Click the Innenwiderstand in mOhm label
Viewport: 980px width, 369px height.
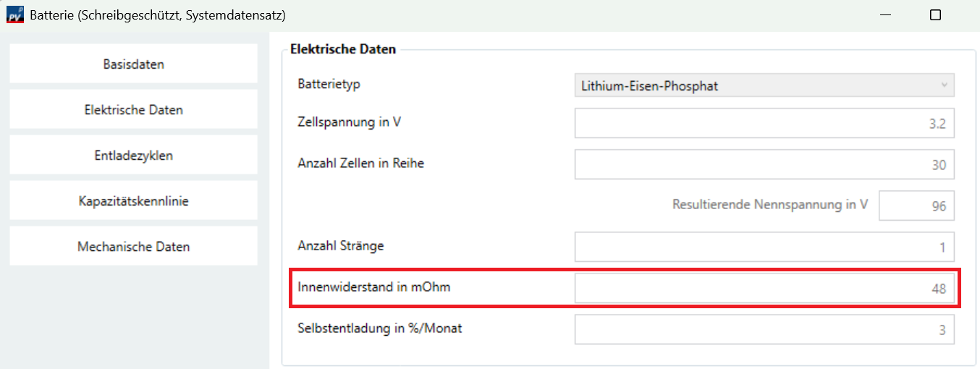373,287
